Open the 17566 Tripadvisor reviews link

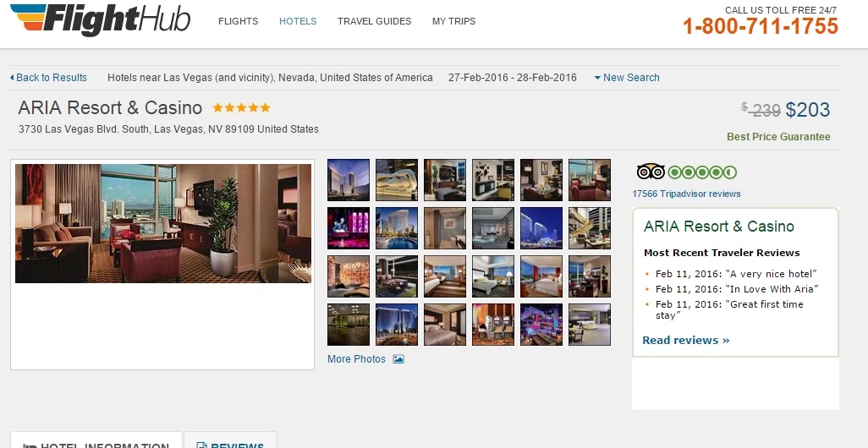pos(686,194)
